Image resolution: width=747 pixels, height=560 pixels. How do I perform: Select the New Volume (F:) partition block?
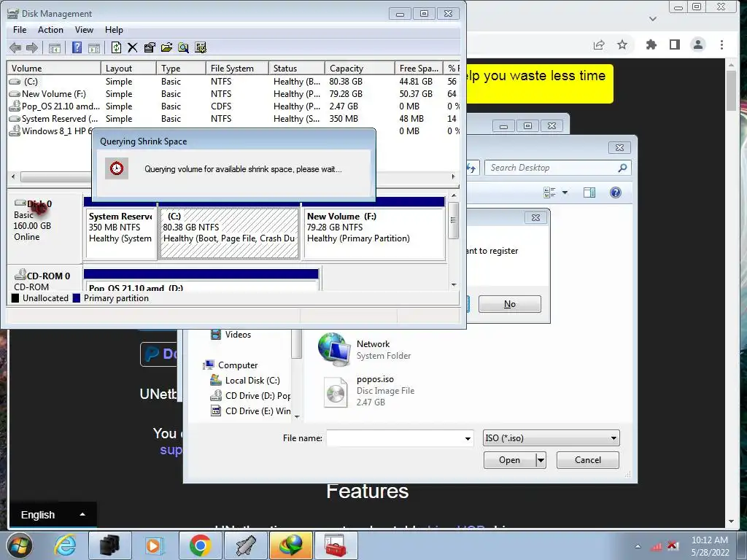coord(374,233)
